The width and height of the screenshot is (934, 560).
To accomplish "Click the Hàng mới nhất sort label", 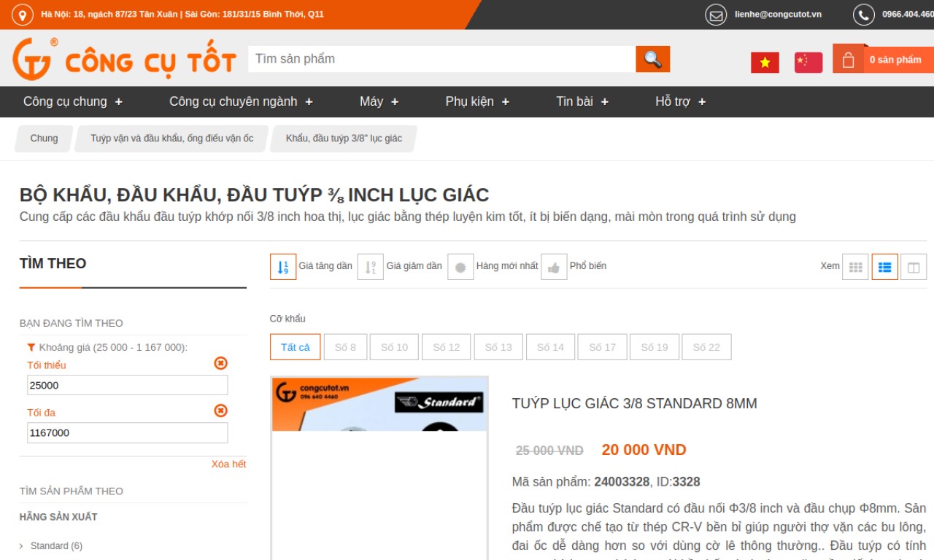I will [x=507, y=266].
